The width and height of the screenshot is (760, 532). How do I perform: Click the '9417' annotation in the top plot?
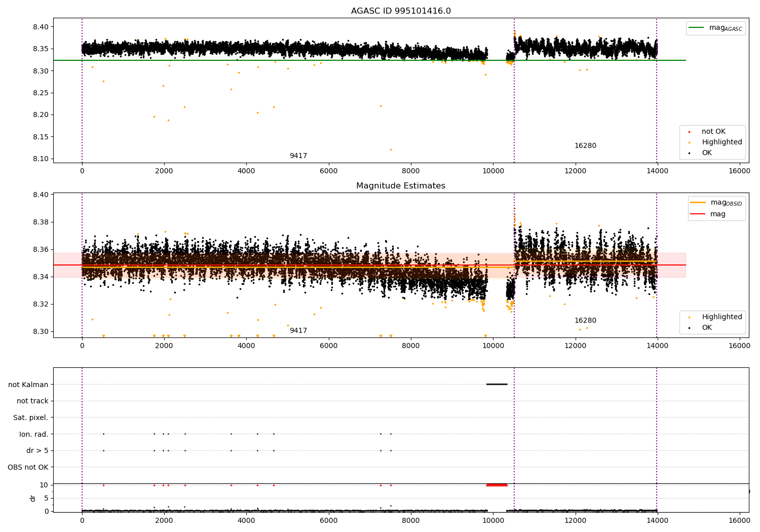point(298,156)
